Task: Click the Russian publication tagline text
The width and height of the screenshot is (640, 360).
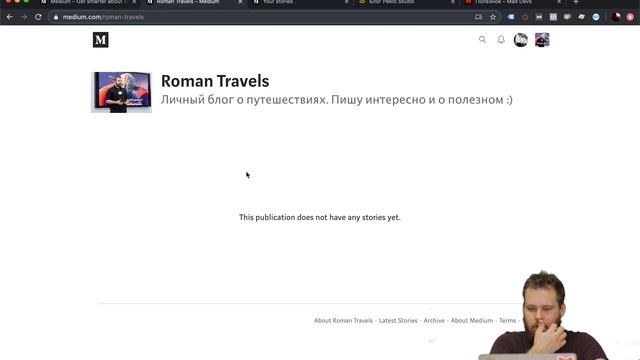Action: point(337,100)
